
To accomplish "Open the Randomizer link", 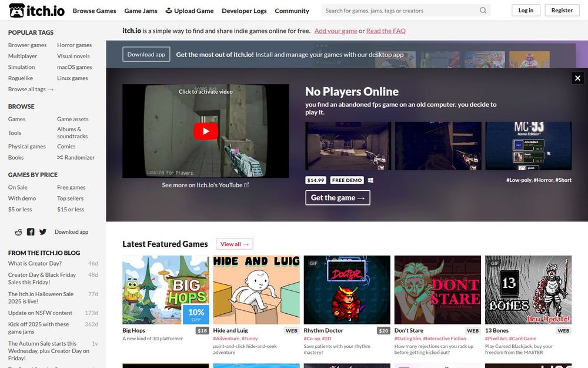I will pyautogui.click(x=76, y=157).
